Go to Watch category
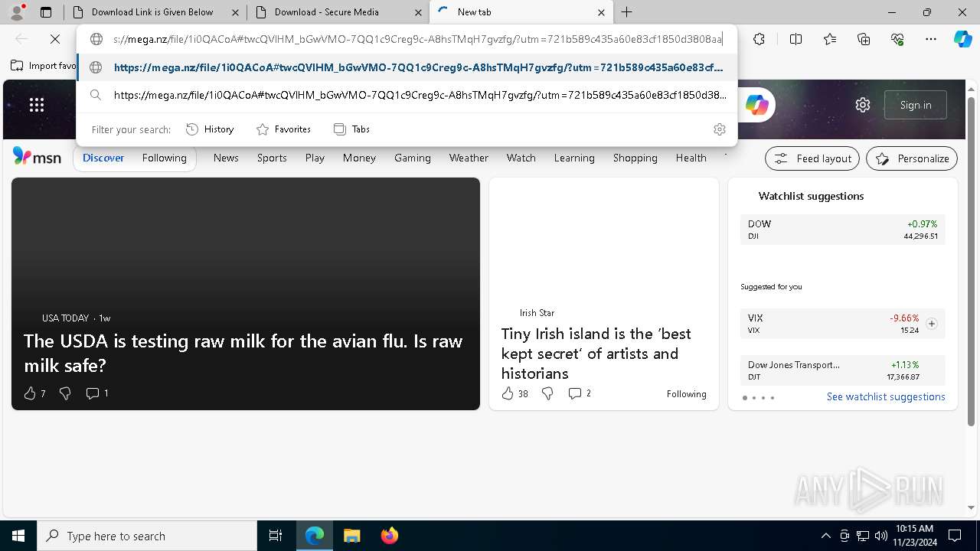The height and width of the screenshot is (551, 980). (x=521, y=158)
